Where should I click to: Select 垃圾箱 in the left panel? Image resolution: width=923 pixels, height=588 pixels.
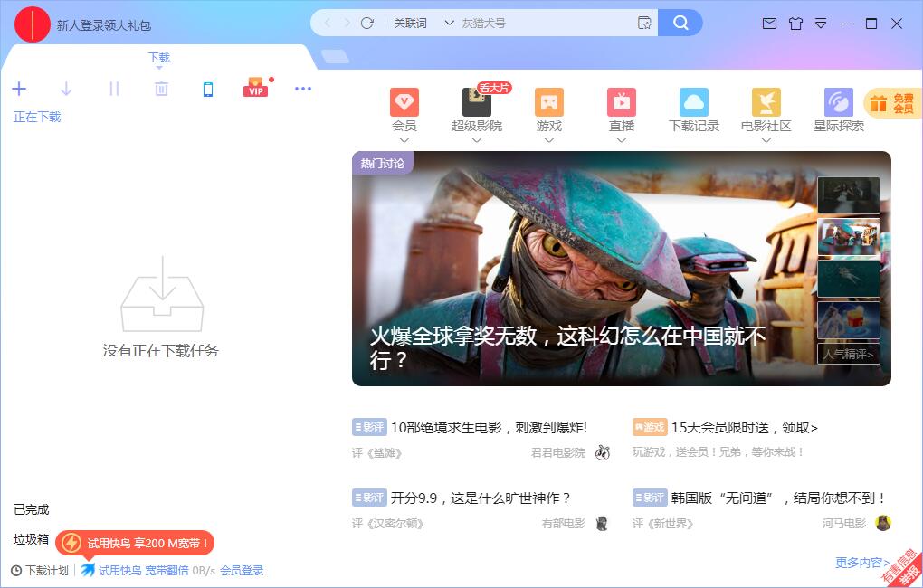(x=32, y=539)
